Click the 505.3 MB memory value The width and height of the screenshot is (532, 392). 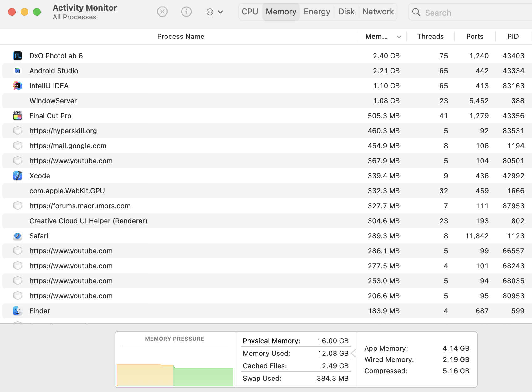(384, 116)
